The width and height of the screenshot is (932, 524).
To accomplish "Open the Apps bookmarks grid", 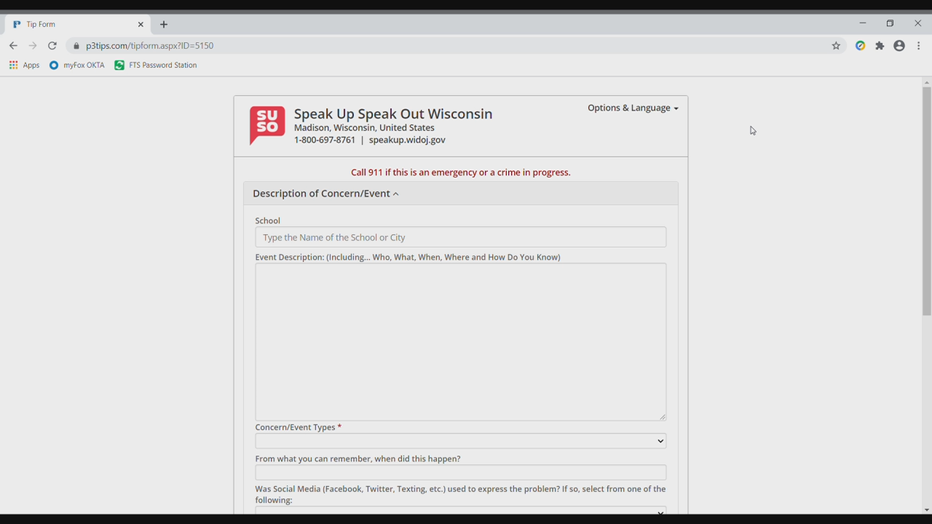I will [24, 65].
